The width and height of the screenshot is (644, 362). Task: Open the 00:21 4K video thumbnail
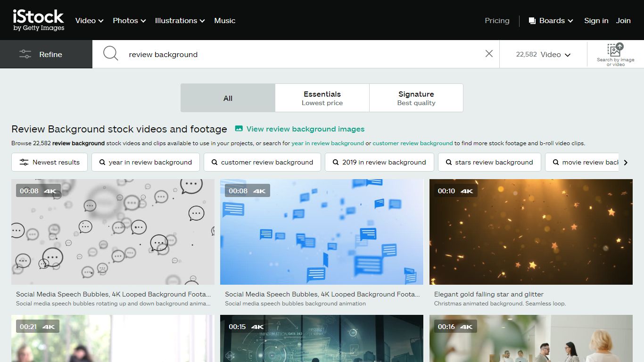coord(113,338)
